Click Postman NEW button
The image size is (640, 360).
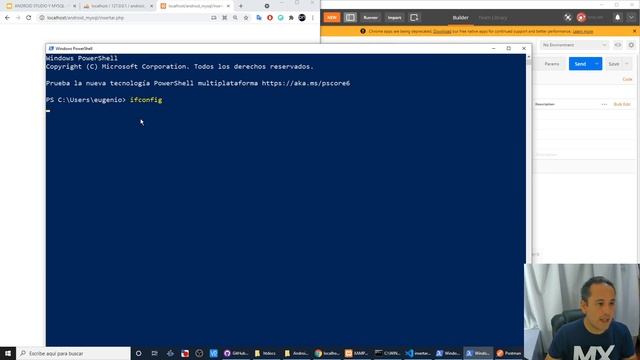coord(332,18)
